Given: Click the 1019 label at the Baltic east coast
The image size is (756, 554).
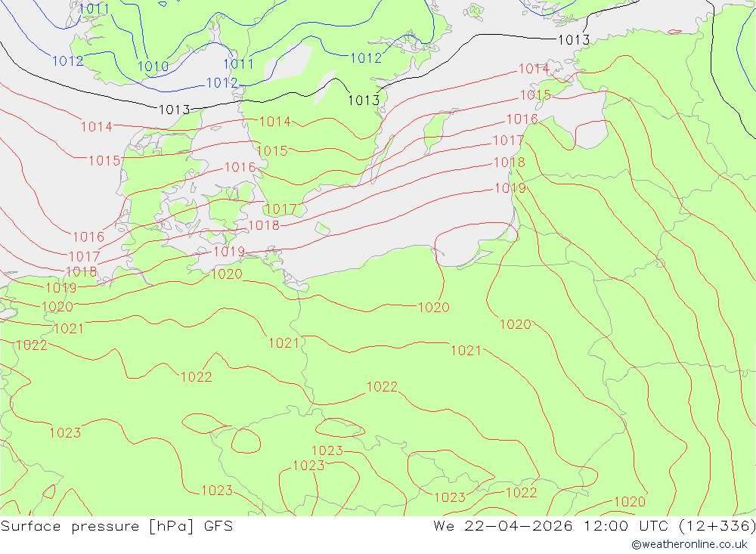Looking at the screenshot, I should 510,188.
